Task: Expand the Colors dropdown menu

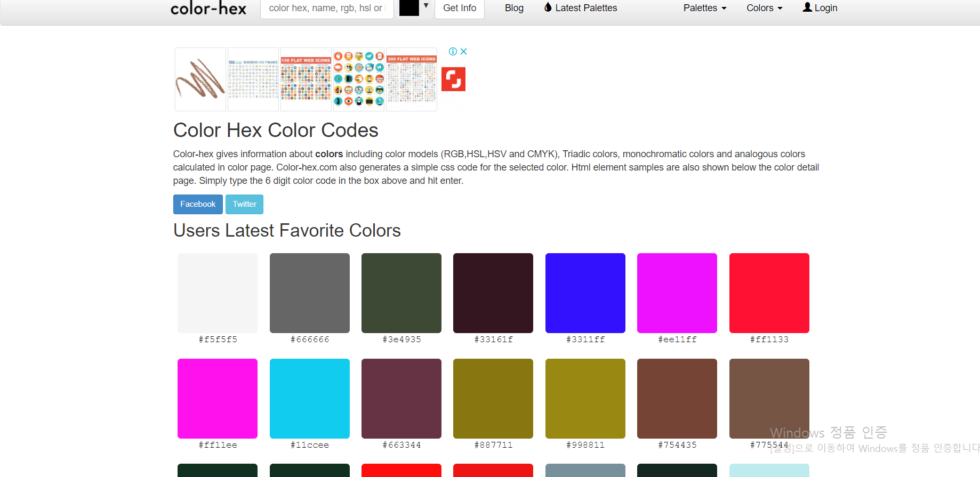Action: [x=765, y=8]
